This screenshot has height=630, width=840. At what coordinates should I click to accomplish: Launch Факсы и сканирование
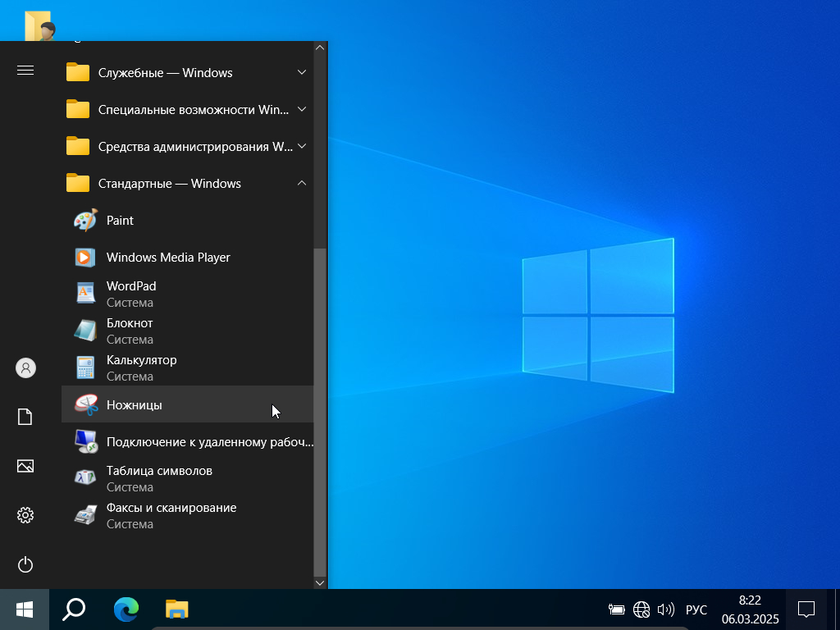coord(171,515)
